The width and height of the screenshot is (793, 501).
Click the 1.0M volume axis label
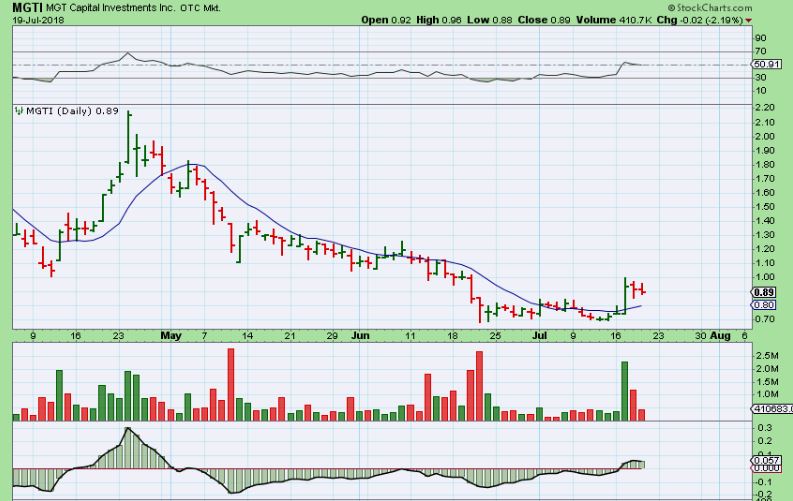[x=767, y=394]
